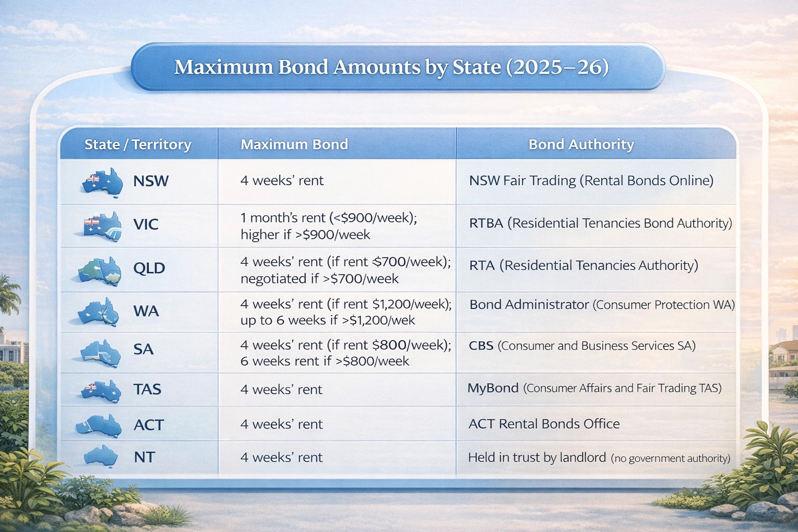798x532 pixels.
Task: Click the ACT Australia map icon
Action: 99,426
